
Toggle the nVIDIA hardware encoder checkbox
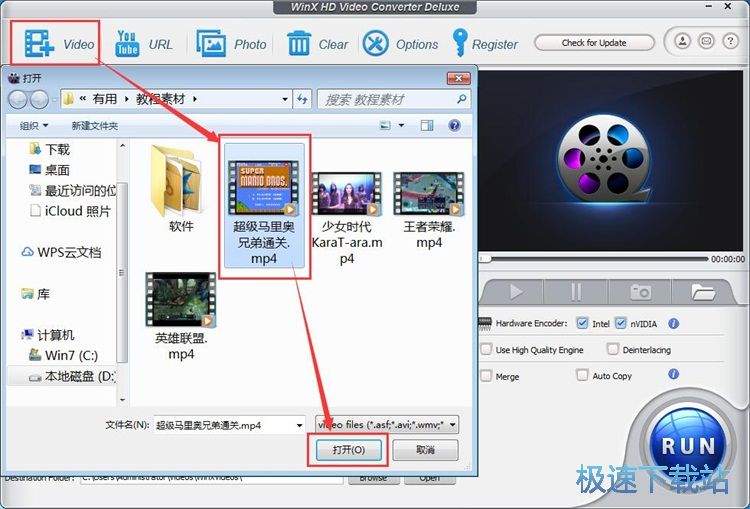coord(620,323)
